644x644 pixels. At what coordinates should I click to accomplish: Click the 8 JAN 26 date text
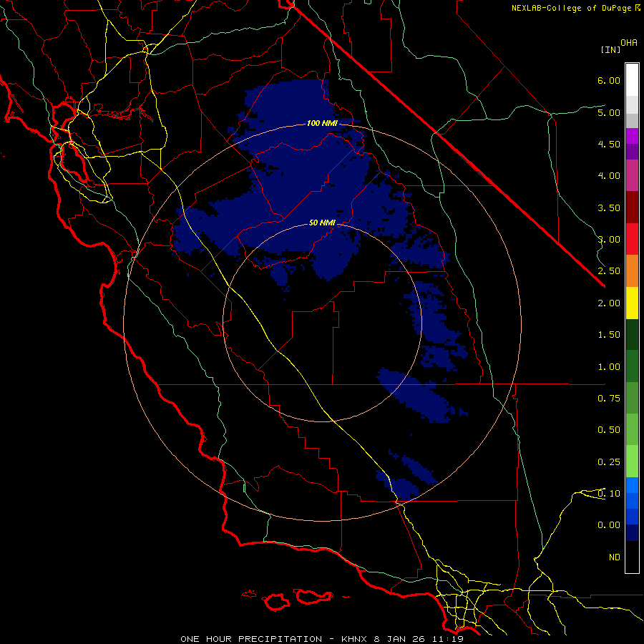tap(399, 639)
